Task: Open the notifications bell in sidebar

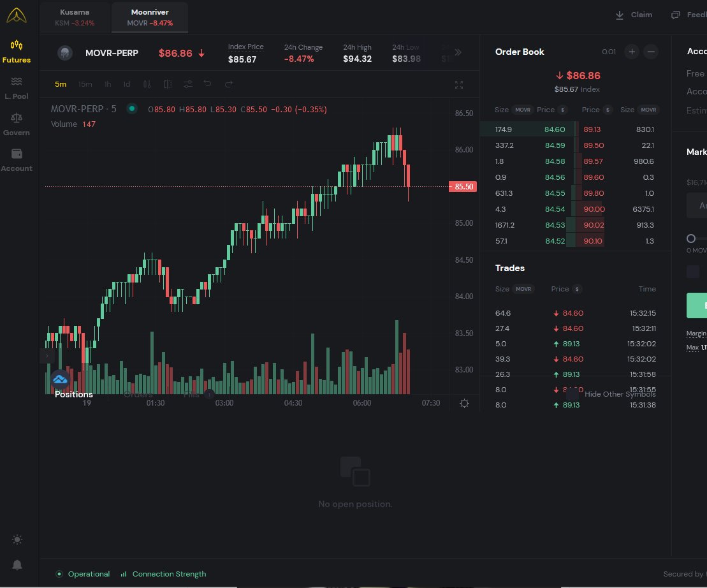Action: tap(17, 565)
